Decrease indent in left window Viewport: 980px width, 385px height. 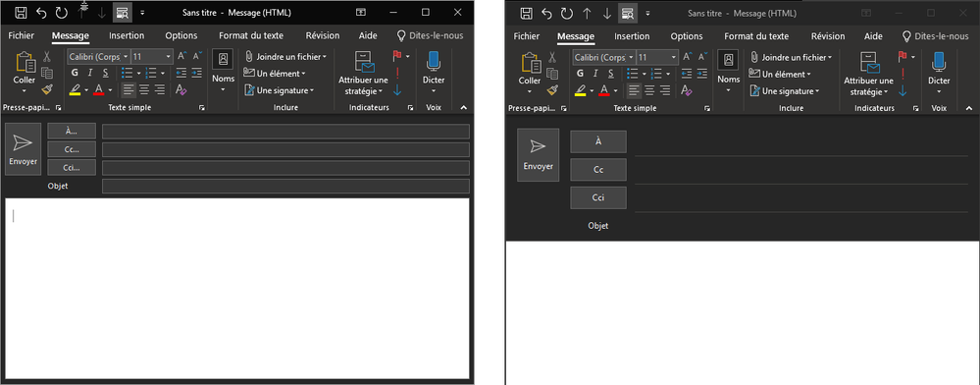click(181, 74)
